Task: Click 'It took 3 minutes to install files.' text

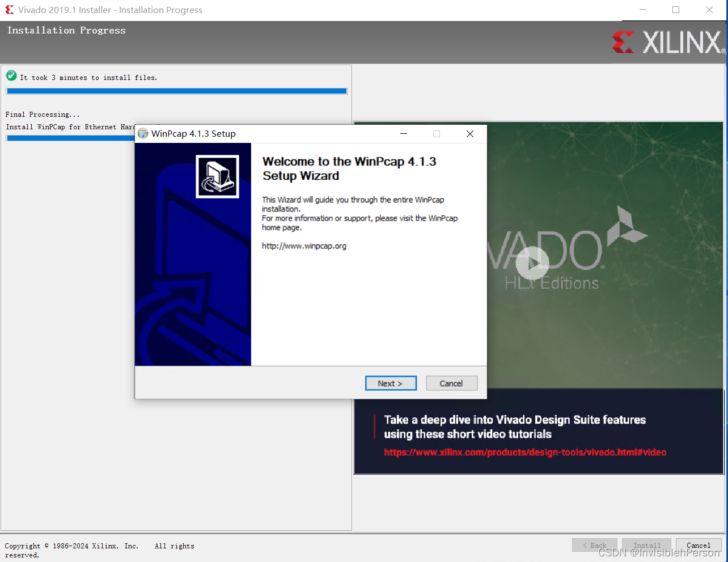Action: point(88,78)
